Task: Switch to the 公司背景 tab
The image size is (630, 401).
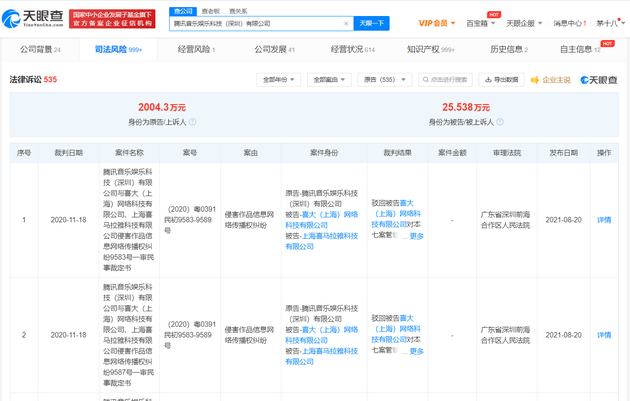Action: coord(40,49)
